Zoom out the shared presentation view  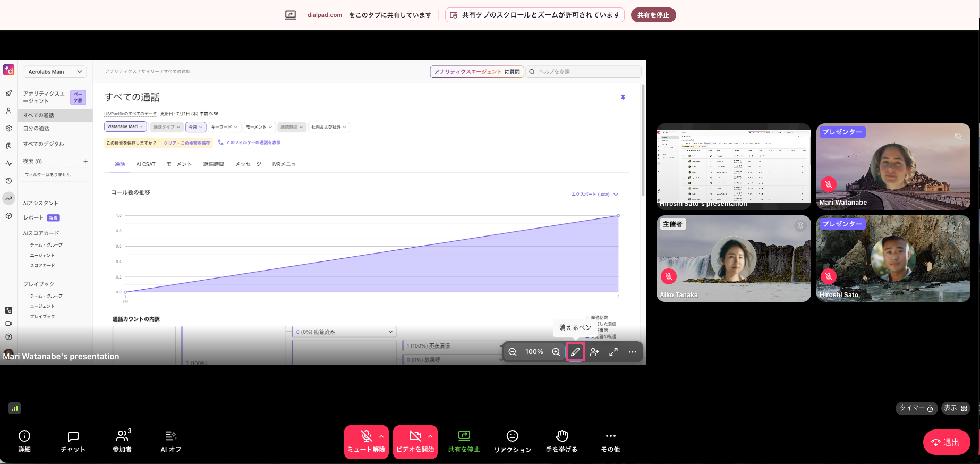(x=513, y=352)
